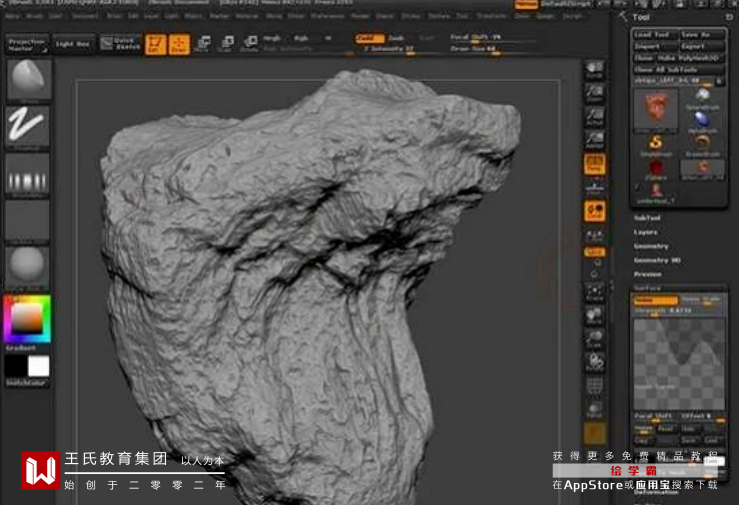
Task: Open the empty texture slot
Action: 27,221
